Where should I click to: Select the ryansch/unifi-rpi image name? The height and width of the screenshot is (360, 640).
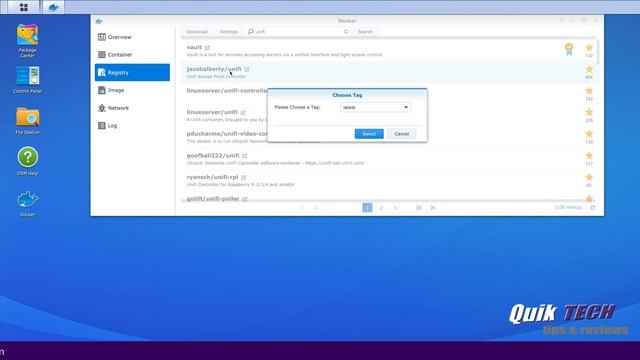212,177
